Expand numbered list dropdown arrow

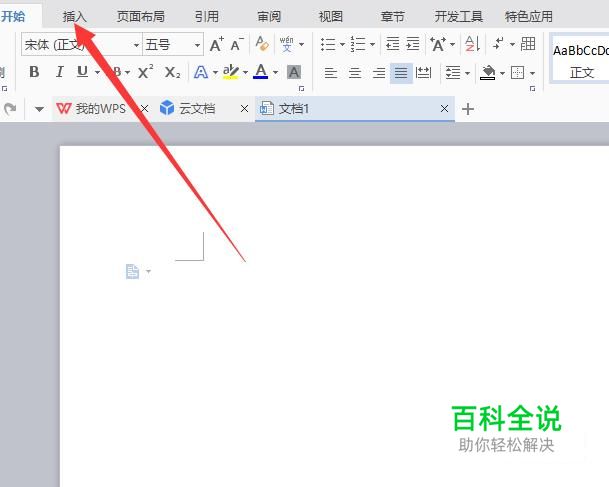[372, 44]
